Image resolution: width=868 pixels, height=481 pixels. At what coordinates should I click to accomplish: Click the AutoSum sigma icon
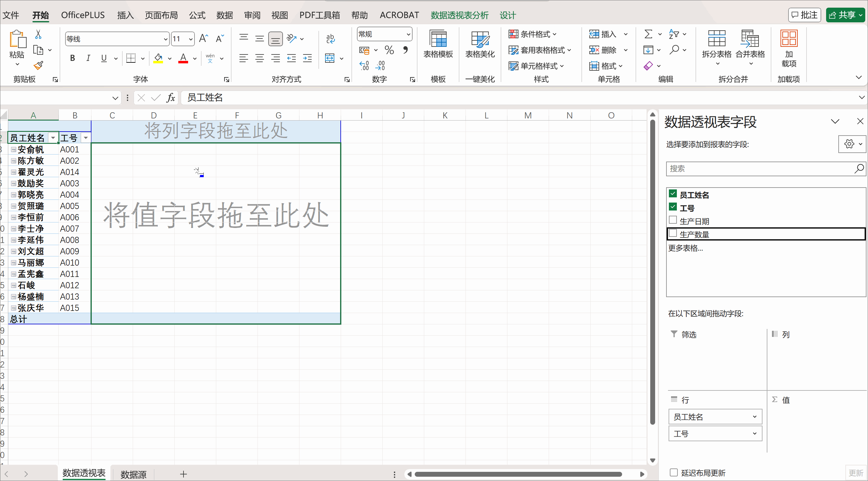[648, 34]
